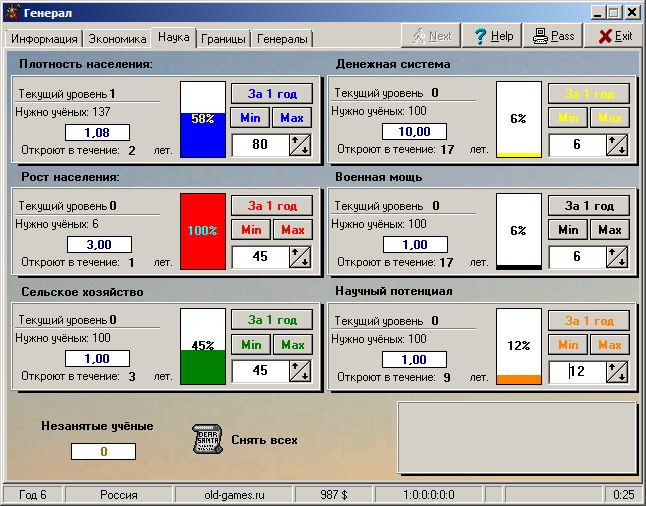Click the Военная мощь scientists field
The height and width of the screenshot is (506, 646).
577,256
